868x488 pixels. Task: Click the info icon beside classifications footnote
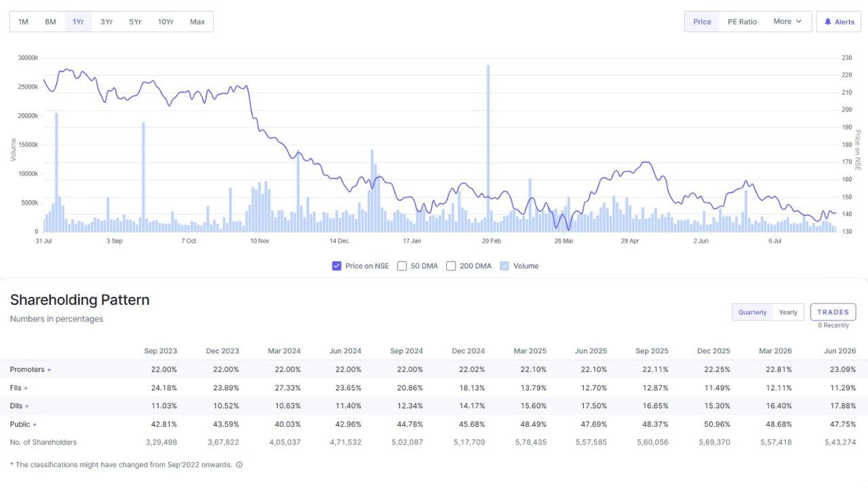239,465
